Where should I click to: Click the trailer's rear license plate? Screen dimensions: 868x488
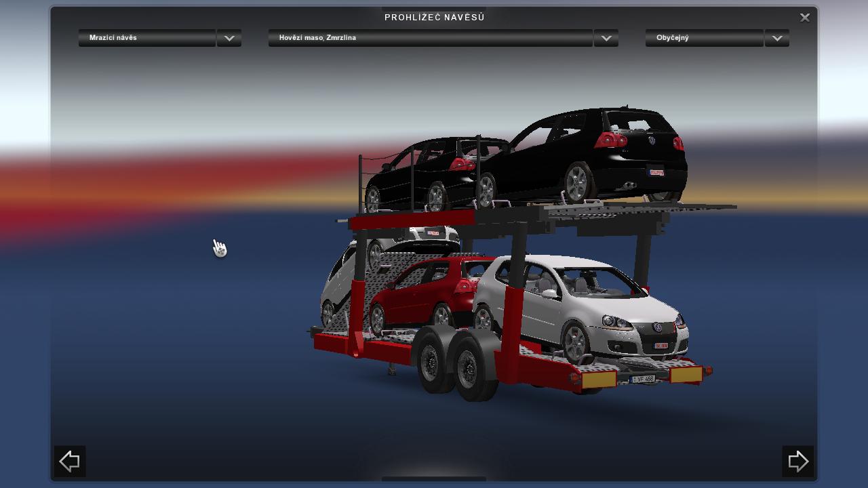tap(643, 379)
